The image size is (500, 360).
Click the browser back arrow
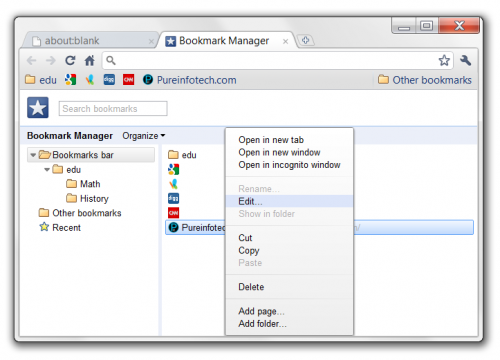(x=32, y=61)
